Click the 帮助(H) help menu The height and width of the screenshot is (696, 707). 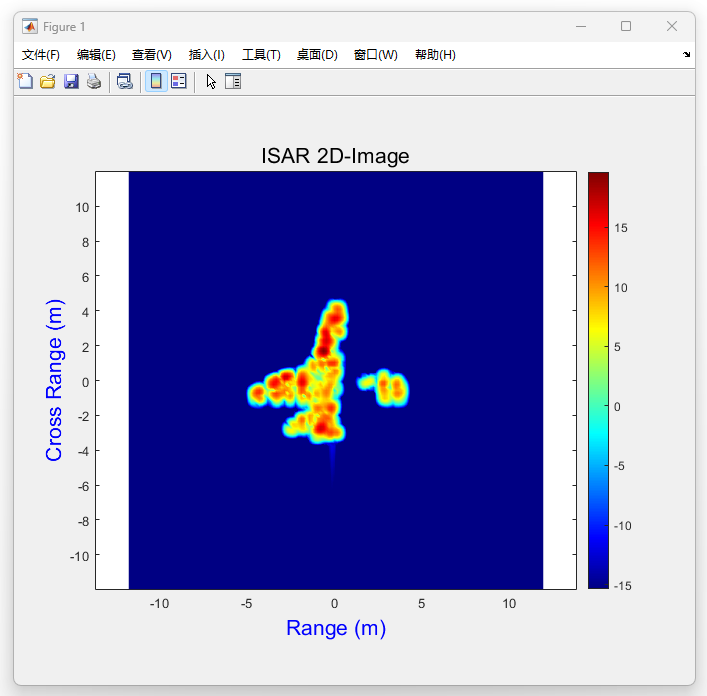pos(435,55)
